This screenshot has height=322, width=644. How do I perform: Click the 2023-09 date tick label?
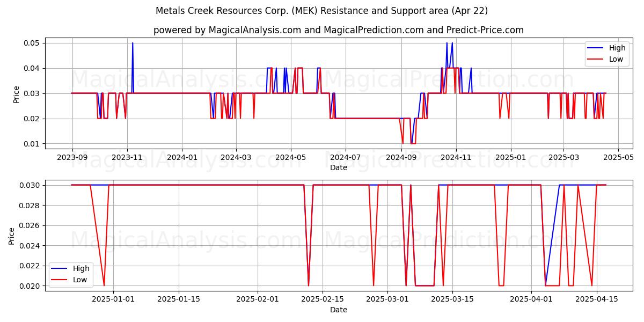(x=72, y=157)
